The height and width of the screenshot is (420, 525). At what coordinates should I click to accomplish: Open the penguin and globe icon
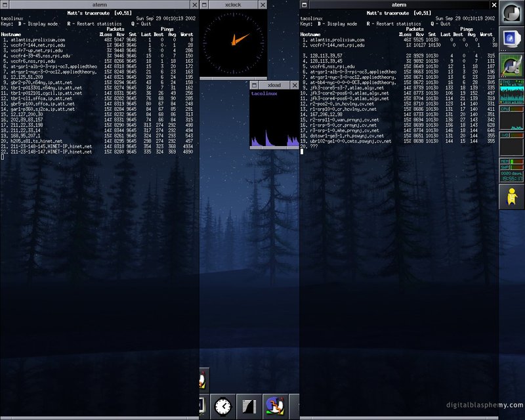click(x=275, y=407)
